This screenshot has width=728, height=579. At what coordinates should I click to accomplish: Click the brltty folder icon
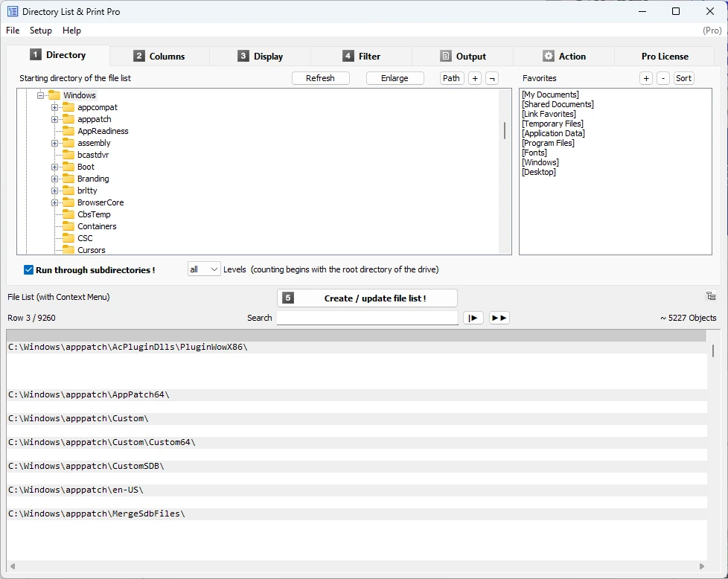(x=68, y=191)
